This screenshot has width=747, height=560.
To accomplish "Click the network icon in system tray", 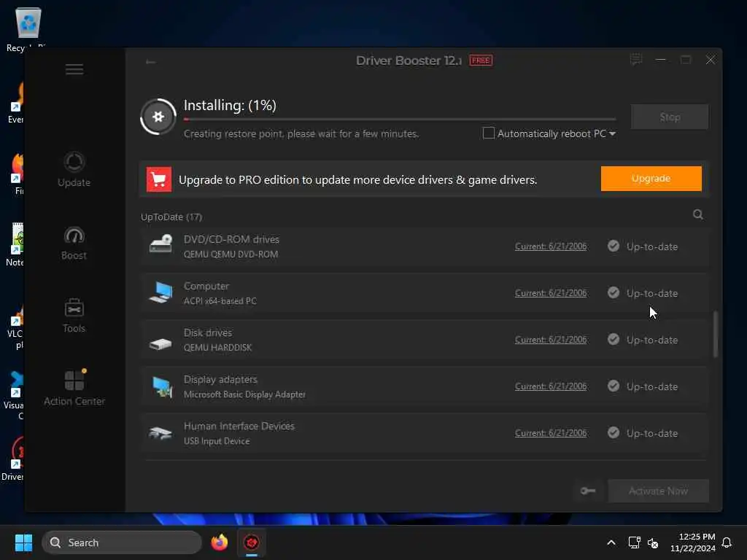I will coord(634,542).
